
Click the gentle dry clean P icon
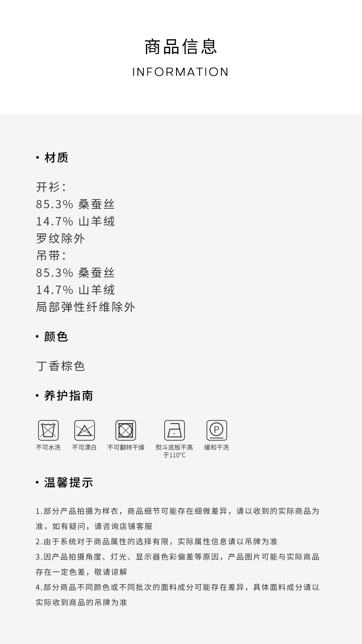point(217,430)
